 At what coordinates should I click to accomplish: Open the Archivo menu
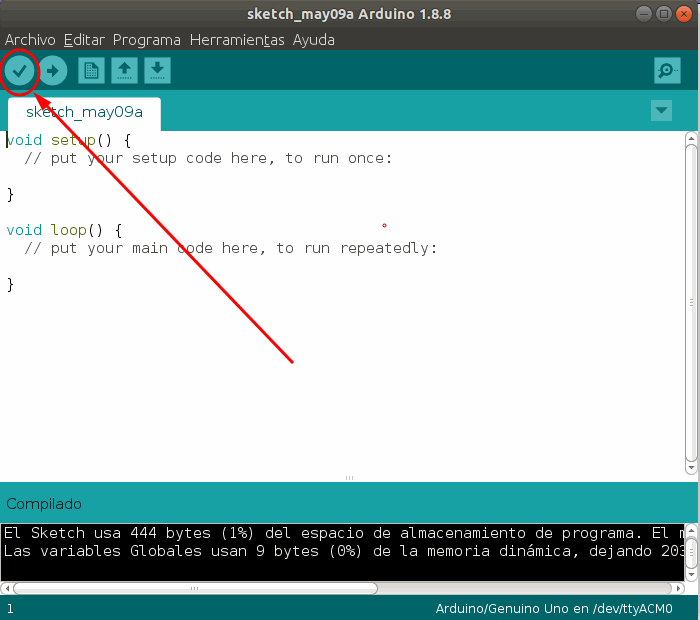(x=30, y=40)
